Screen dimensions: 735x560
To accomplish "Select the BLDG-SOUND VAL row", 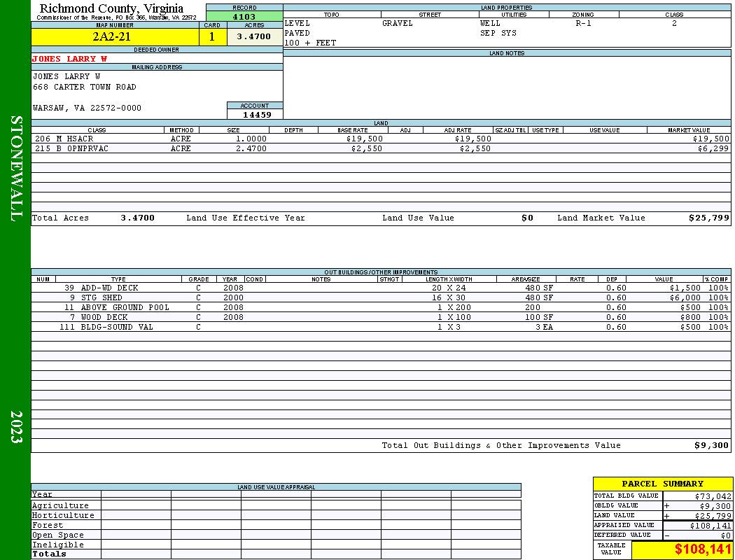I will coord(381,327).
